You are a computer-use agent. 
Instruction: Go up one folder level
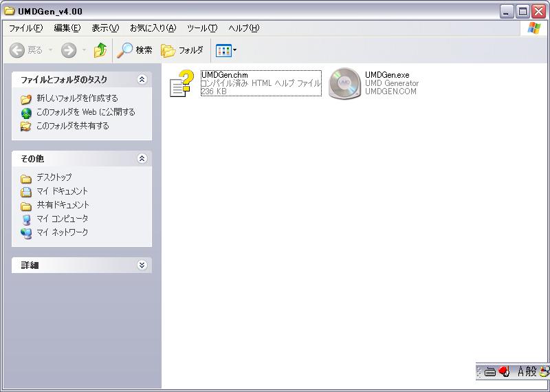tap(100, 50)
